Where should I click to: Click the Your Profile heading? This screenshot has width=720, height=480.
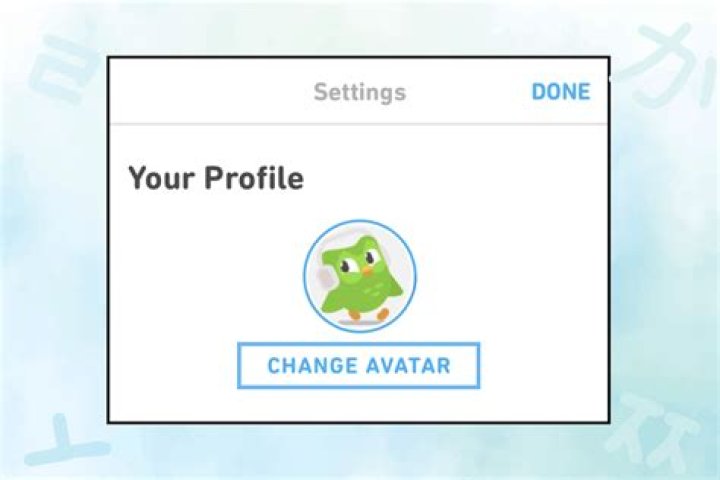click(216, 178)
